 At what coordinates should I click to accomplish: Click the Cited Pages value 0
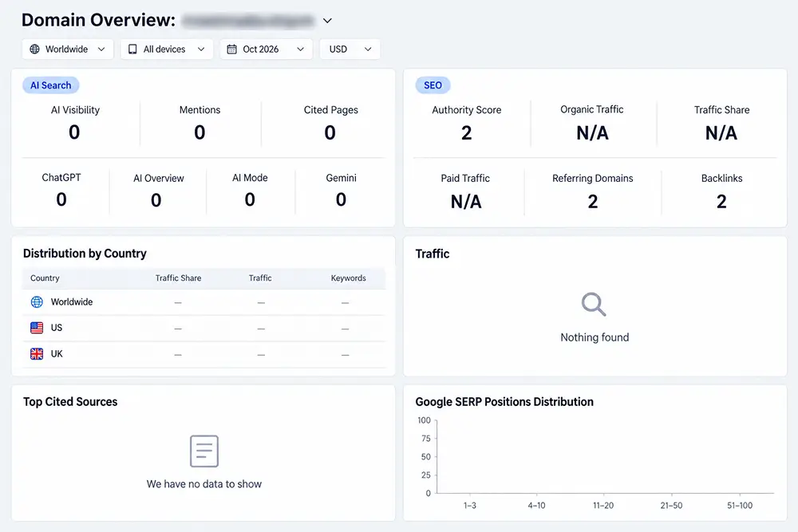click(x=330, y=132)
